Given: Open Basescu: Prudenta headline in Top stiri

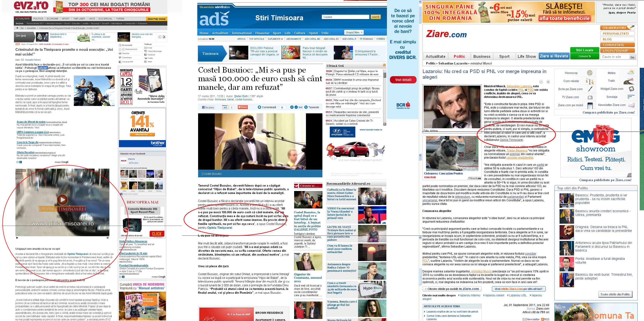Looking at the screenshot, I should (601, 199).
